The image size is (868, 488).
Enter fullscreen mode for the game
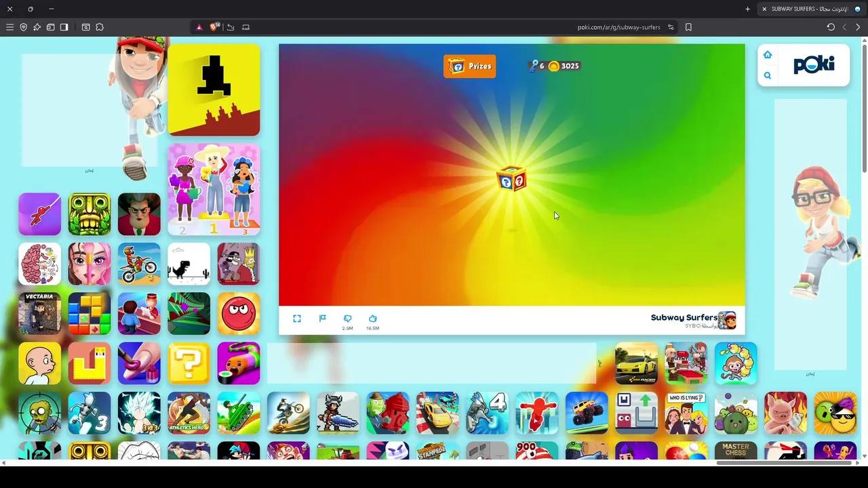coord(297,319)
